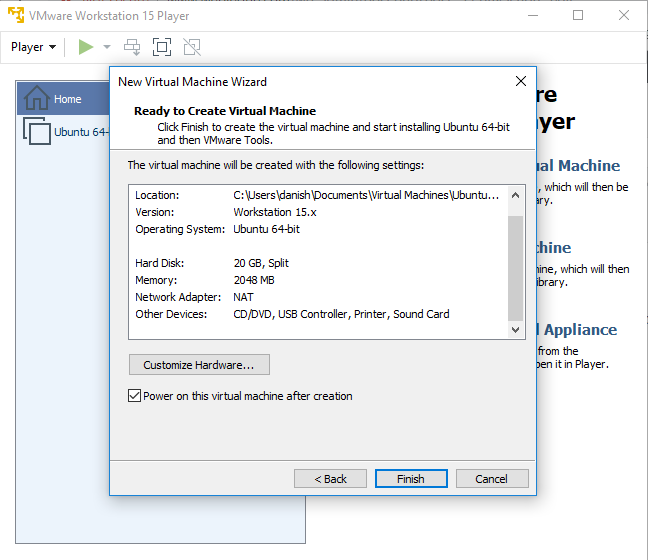
Task: Click the 'NAT' network adapter value
Action: click(x=243, y=297)
